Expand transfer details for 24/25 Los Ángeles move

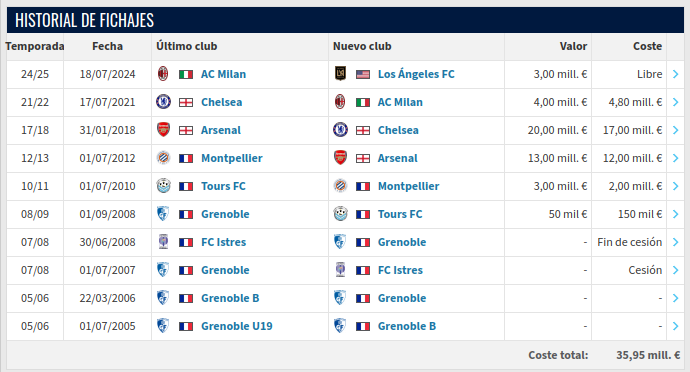tap(675, 74)
